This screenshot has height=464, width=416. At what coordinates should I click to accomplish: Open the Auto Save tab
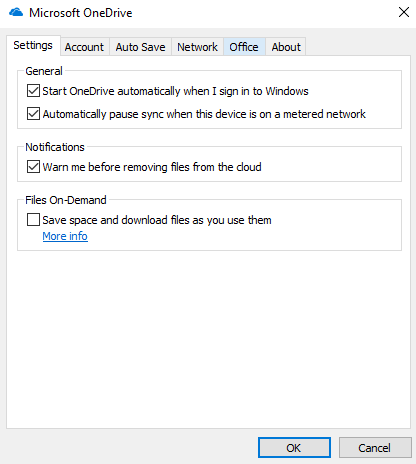click(x=140, y=47)
